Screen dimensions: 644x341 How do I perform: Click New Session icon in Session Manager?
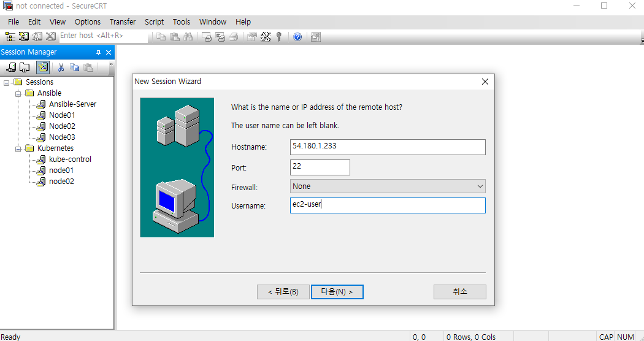[12, 67]
